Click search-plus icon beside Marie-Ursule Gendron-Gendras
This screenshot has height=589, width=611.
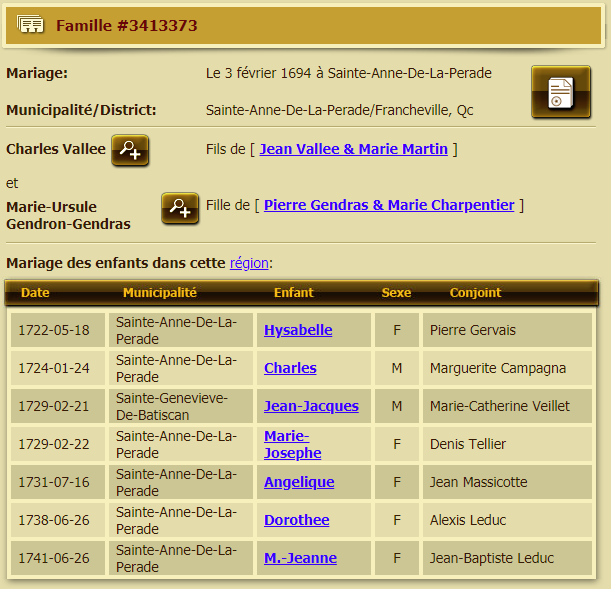pyautogui.click(x=180, y=208)
